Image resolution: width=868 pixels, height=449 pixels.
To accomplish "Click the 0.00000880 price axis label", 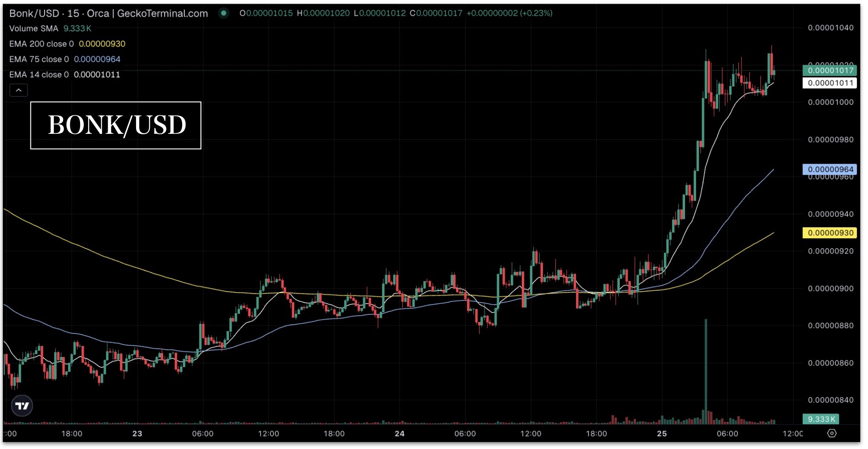I will click(x=830, y=326).
